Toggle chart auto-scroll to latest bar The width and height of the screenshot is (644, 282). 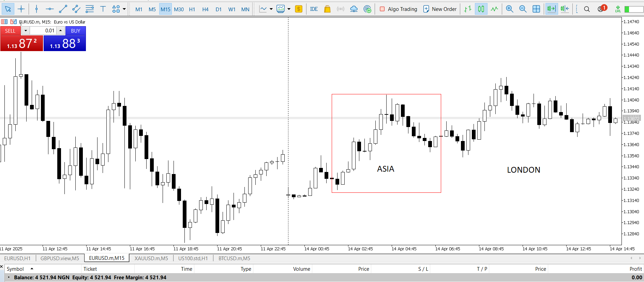coord(551,9)
